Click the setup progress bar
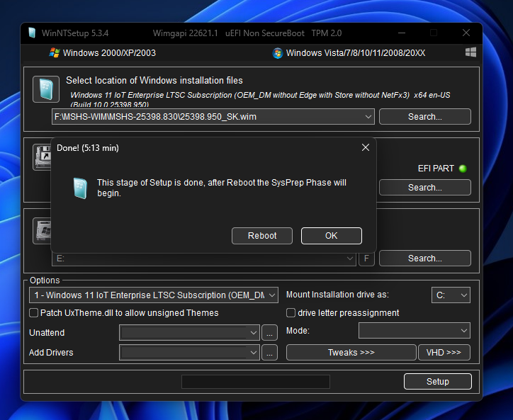 click(256, 382)
